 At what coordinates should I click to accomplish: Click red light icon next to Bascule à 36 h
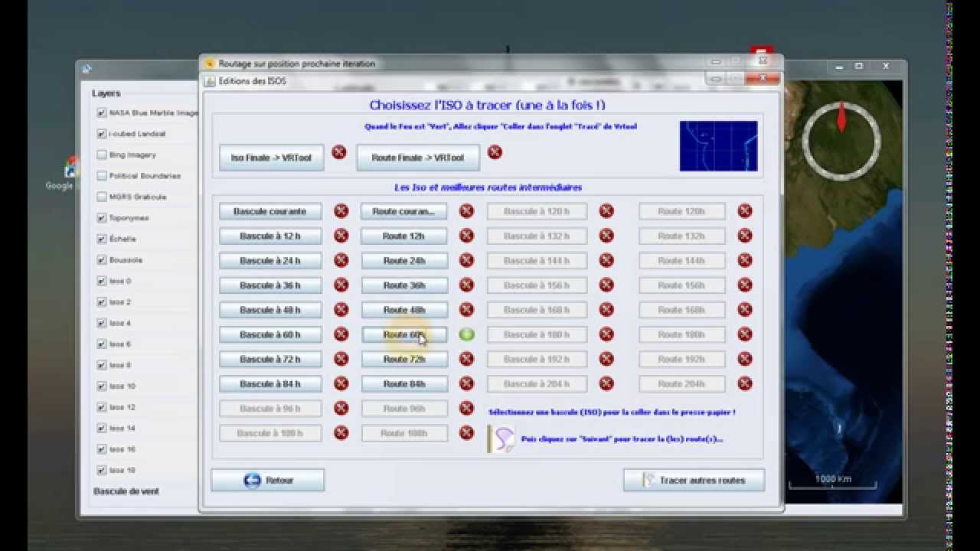pos(341,285)
